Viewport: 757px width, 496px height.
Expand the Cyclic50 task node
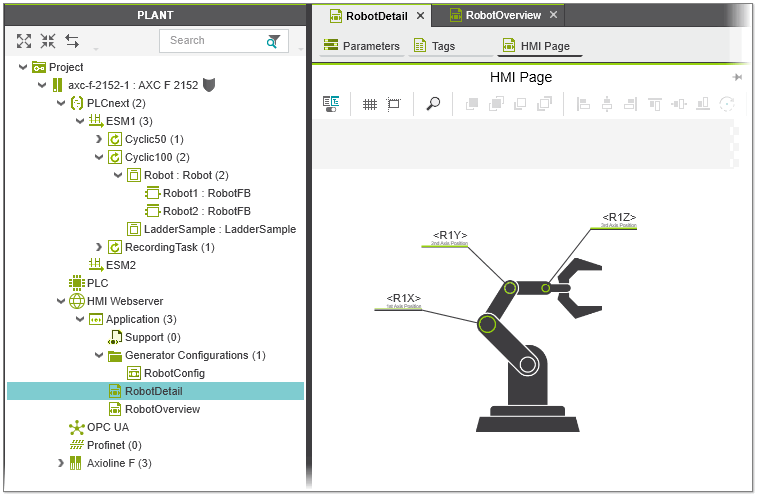point(99,139)
